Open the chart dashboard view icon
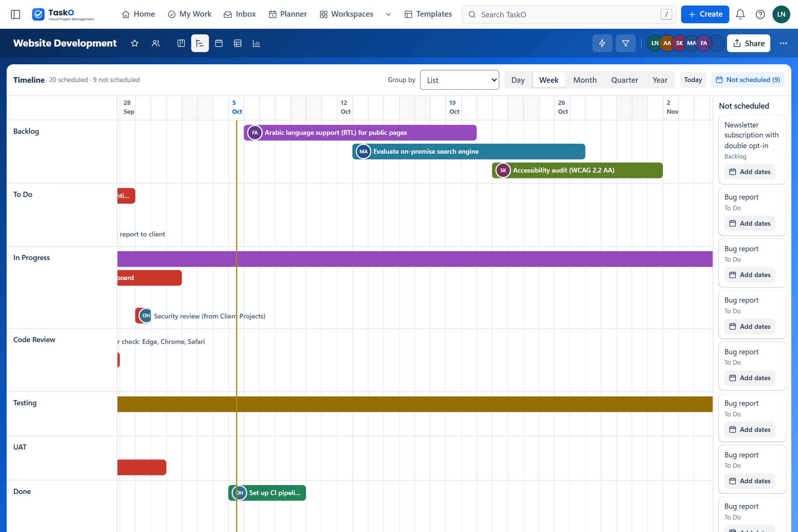Screen dimensions: 798x532 tap(256, 43)
